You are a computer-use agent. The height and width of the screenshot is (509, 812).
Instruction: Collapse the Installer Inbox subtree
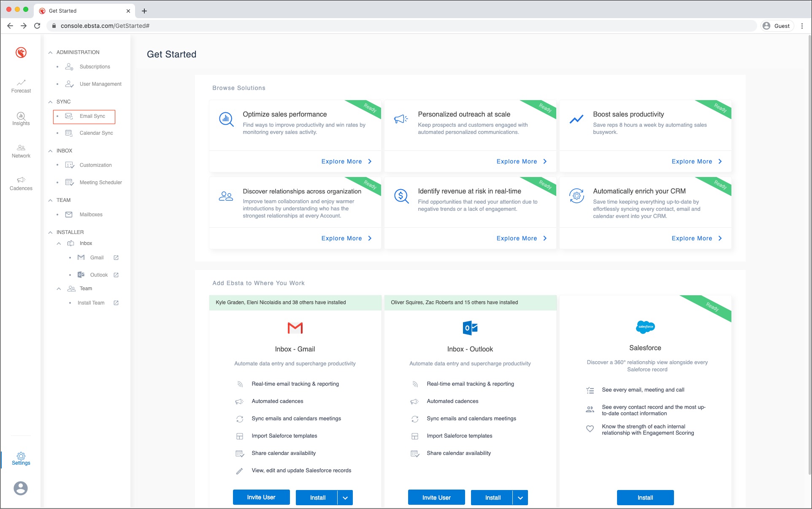tap(59, 243)
